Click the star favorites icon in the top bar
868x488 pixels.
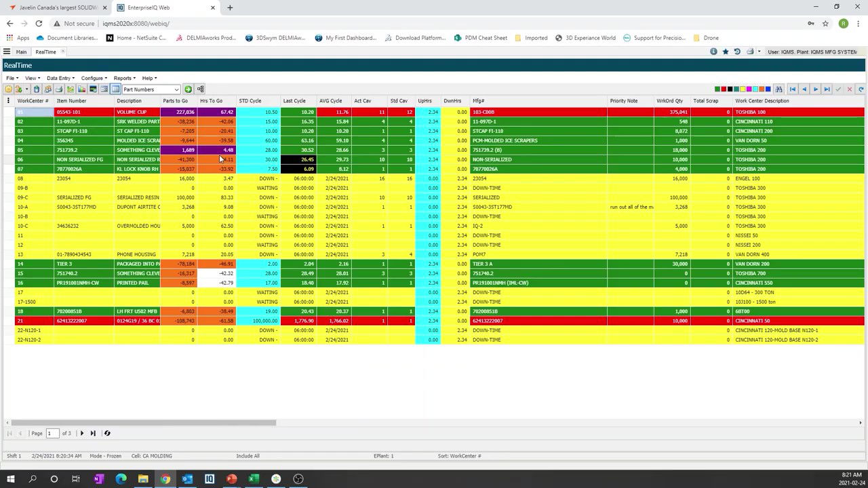pos(726,52)
